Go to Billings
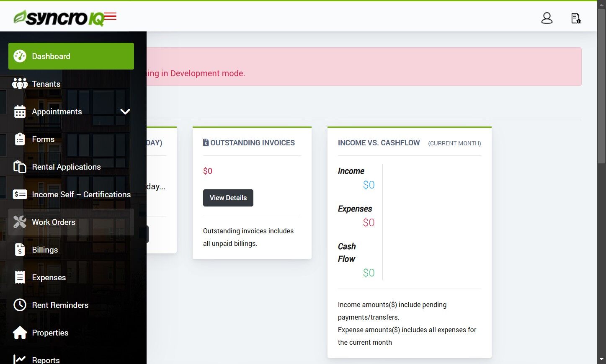 [71, 250]
